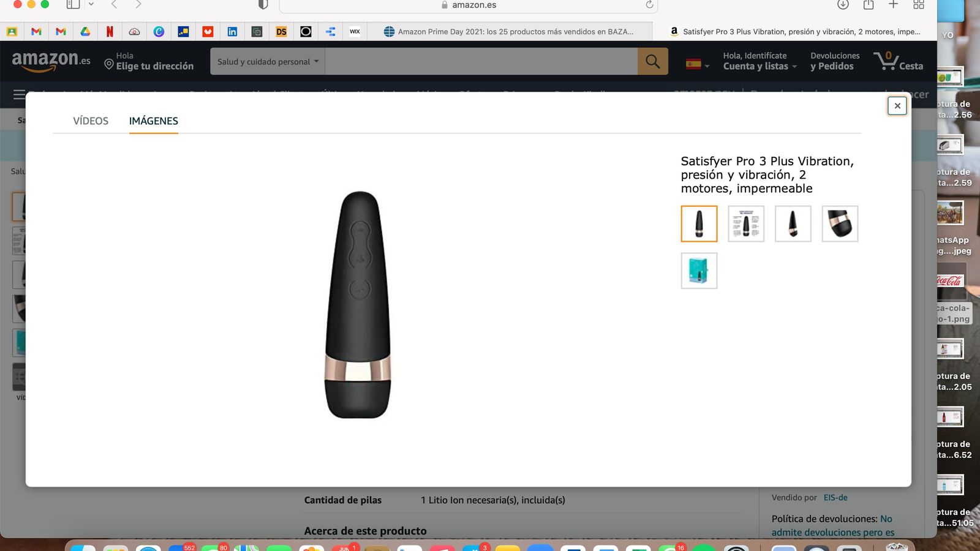The width and height of the screenshot is (980, 551).
Task: Switch to the VÍDEOS tab
Action: (90, 121)
